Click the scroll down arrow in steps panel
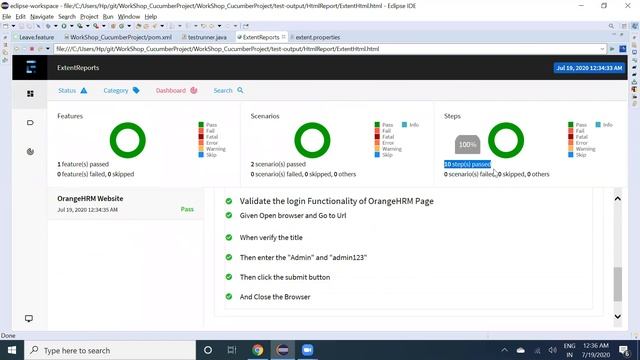Image resolution: width=640 pixels, height=360 pixels. (x=618, y=316)
